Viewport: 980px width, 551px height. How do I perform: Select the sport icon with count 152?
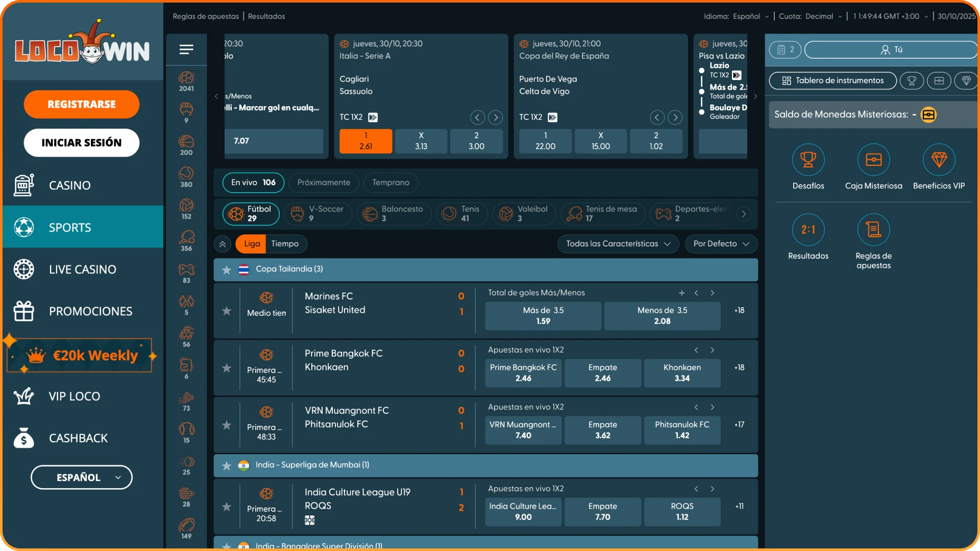[x=186, y=209]
